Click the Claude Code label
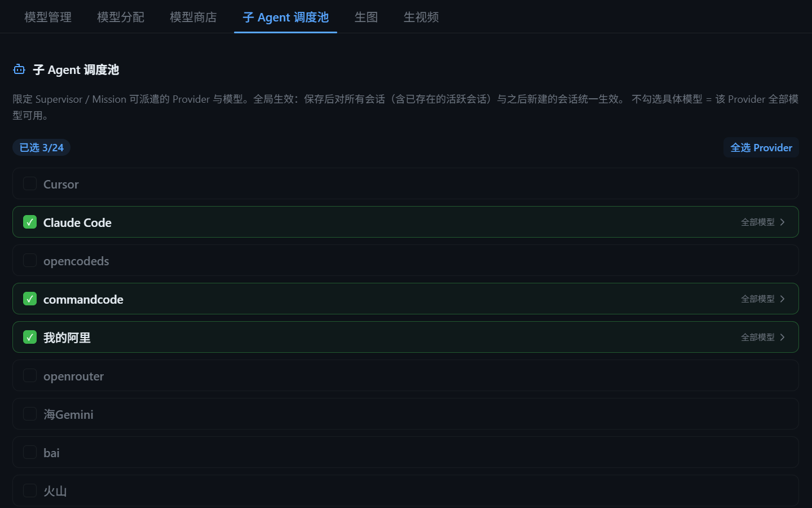This screenshot has height=508, width=812. pyautogui.click(x=77, y=222)
